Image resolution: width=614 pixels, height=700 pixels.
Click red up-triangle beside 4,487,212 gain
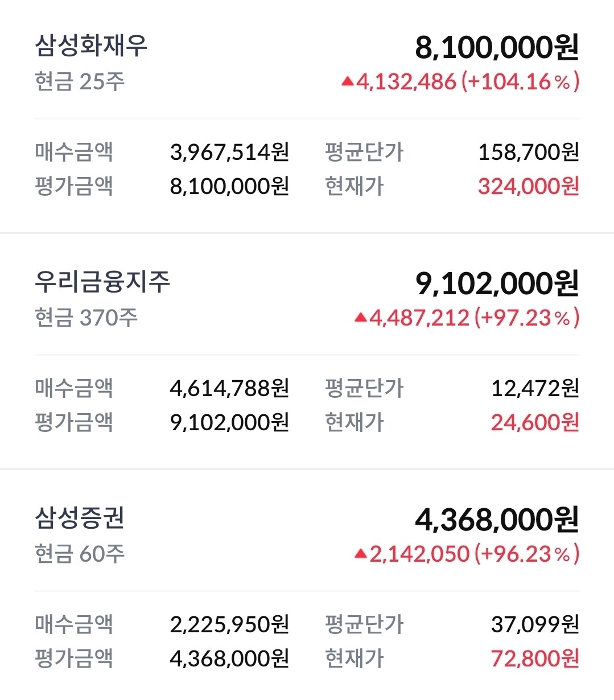pyautogui.click(x=361, y=318)
